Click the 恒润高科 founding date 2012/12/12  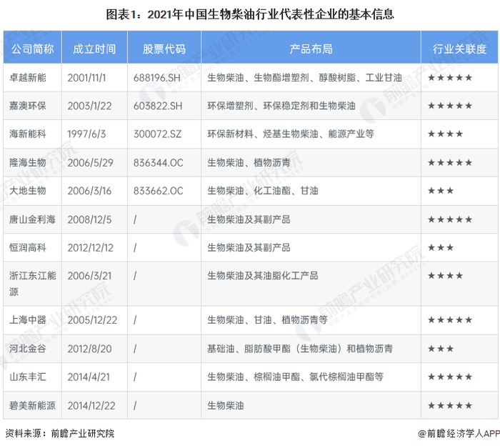pos(91,248)
